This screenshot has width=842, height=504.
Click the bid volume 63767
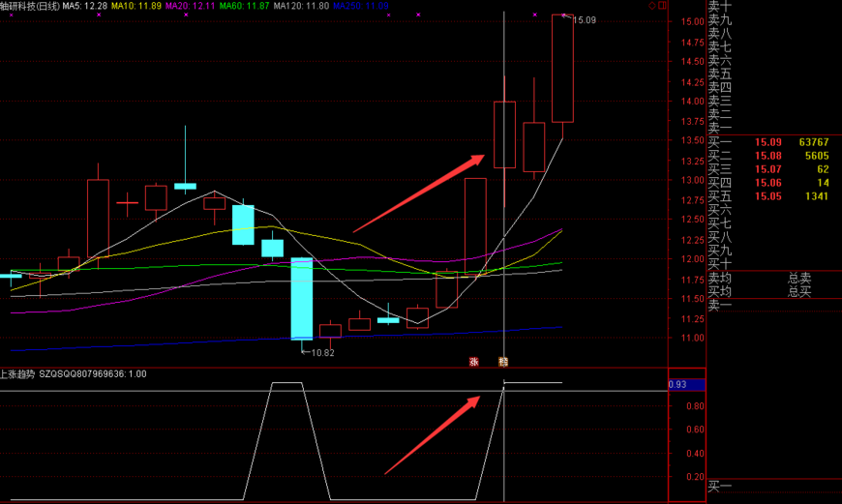pyautogui.click(x=814, y=143)
